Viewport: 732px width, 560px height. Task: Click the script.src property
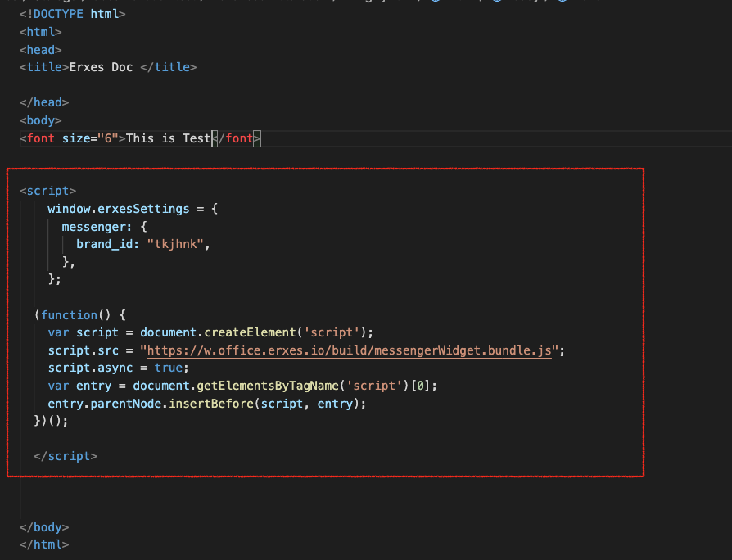[x=83, y=350]
